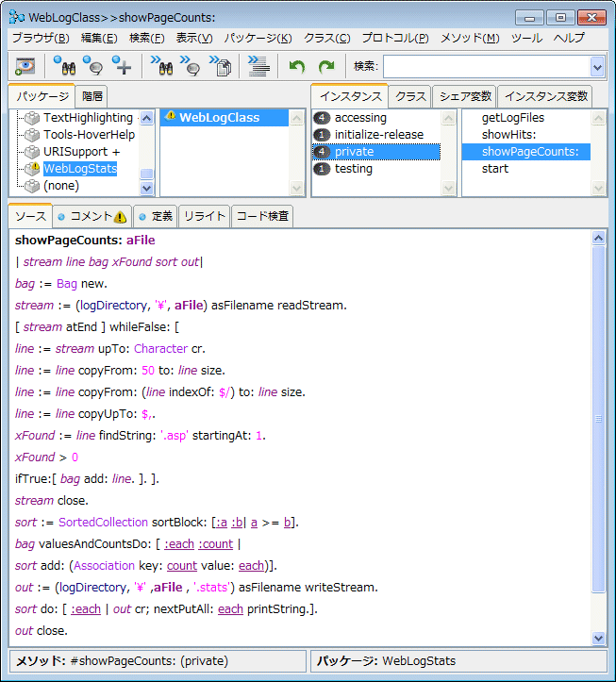Switch to the コード検査 tab
Viewport: 616px width, 682px height.
262,216
